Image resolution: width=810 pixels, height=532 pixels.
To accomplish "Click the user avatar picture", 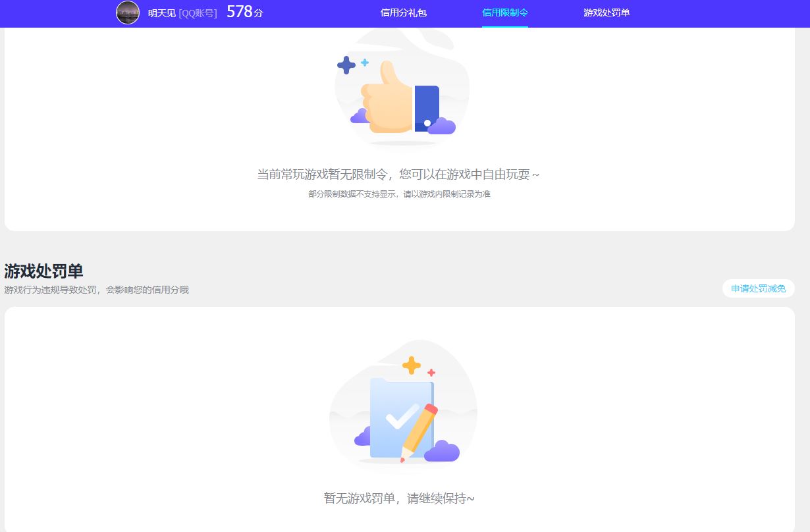I will point(128,13).
